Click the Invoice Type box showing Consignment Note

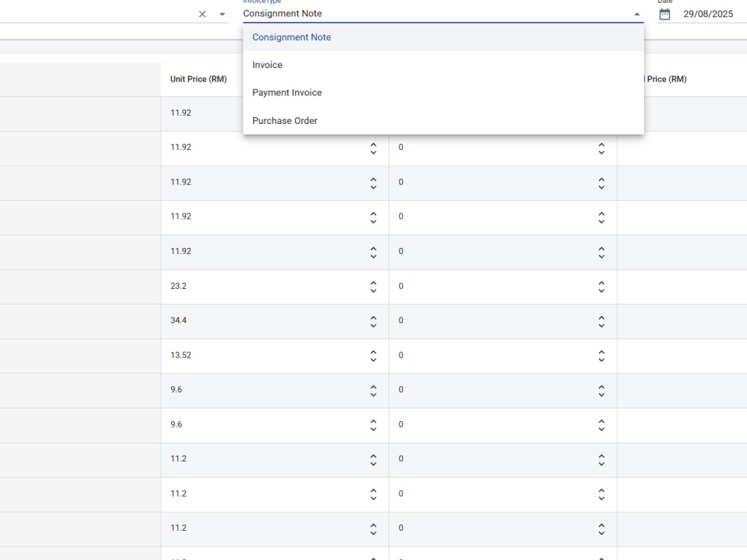(x=443, y=13)
